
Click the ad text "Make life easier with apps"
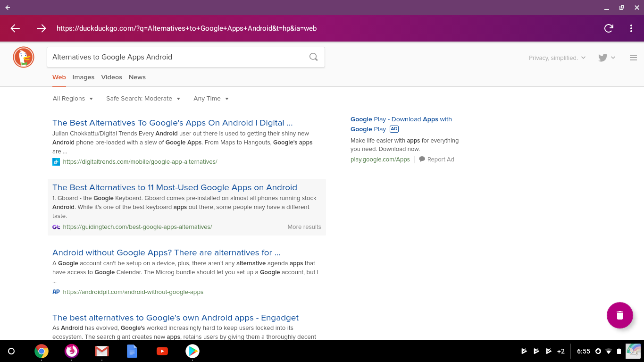[404, 145]
